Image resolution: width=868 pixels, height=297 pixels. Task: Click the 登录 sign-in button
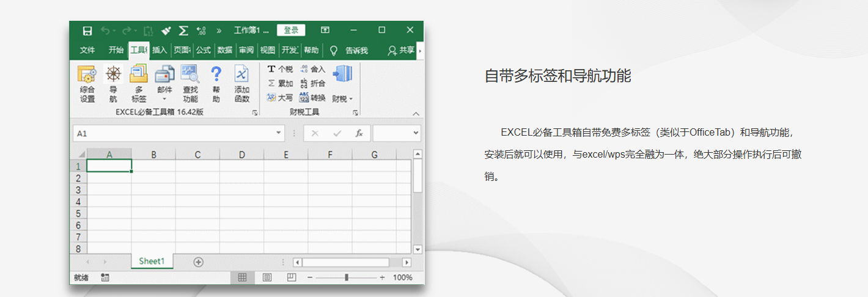[x=291, y=30]
